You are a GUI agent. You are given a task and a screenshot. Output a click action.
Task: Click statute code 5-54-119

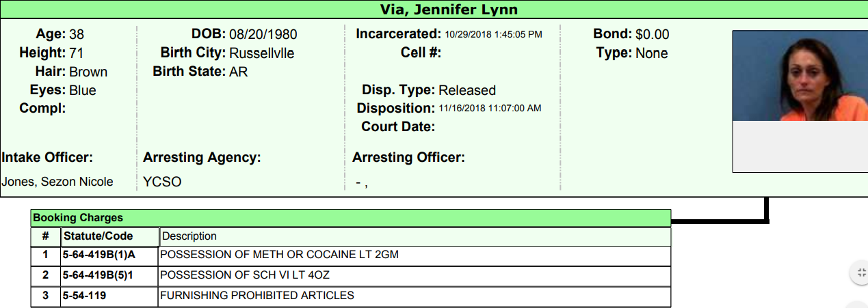point(84,296)
